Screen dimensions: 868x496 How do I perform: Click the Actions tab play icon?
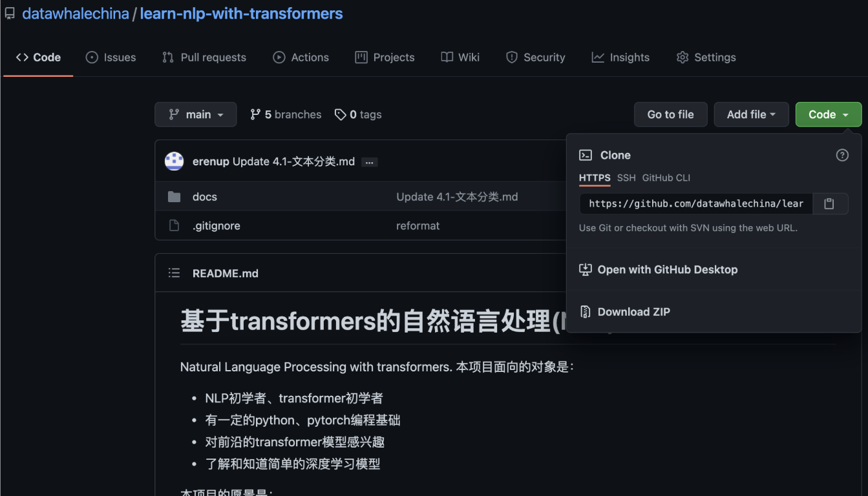(x=279, y=57)
